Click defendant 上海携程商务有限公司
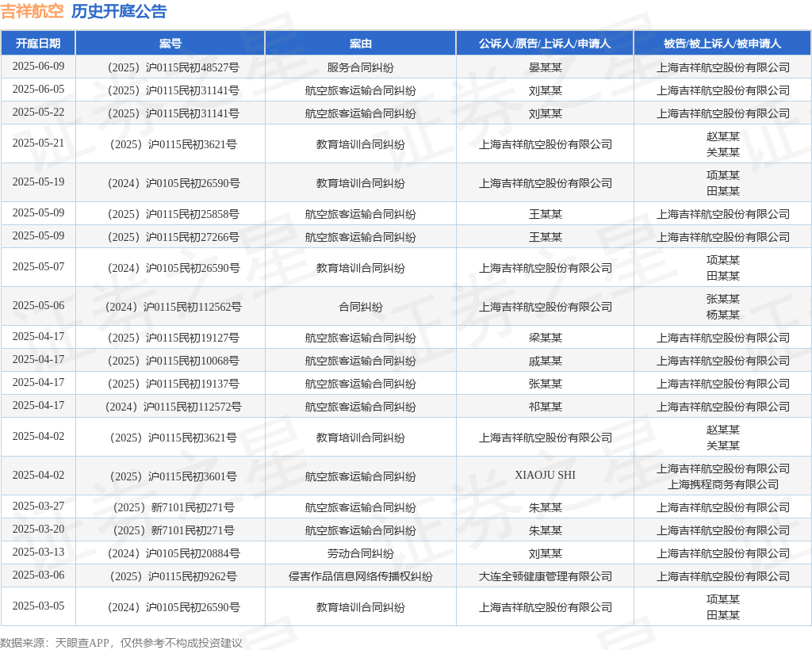 coord(723,484)
